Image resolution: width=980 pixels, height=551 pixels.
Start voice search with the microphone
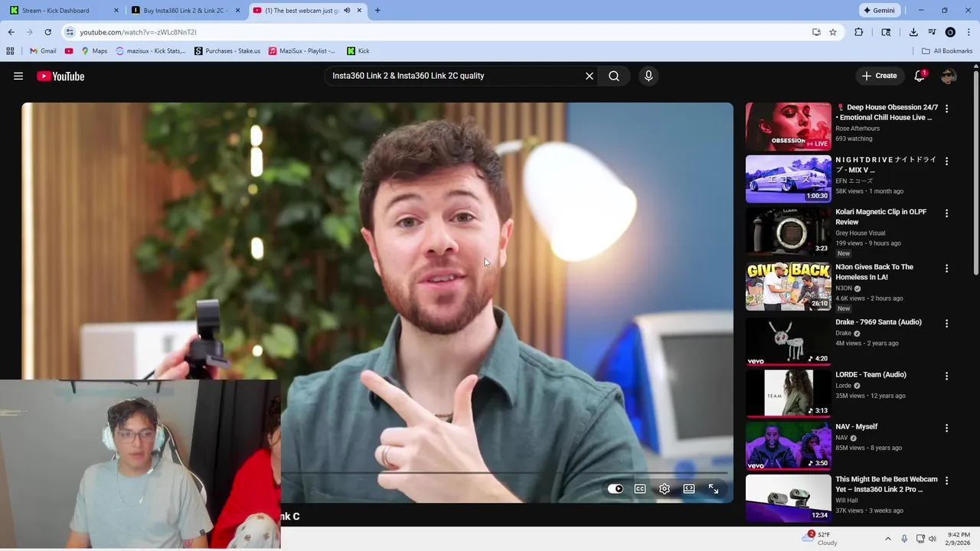coord(648,76)
